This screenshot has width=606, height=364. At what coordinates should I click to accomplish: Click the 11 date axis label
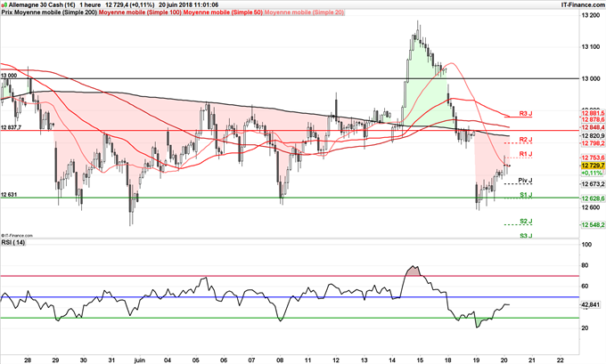coord(308,360)
